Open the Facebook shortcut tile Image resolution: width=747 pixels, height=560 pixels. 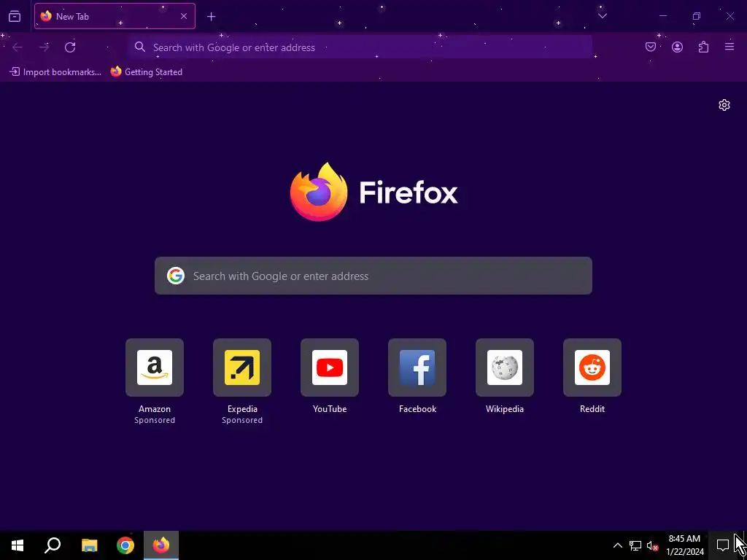click(417, 367)
